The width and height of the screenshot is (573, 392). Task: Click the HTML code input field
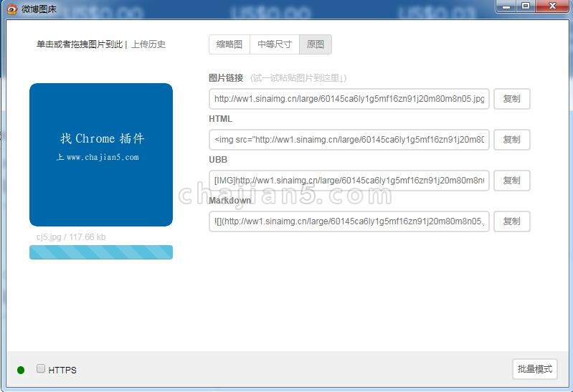click(x=349, y=140)
